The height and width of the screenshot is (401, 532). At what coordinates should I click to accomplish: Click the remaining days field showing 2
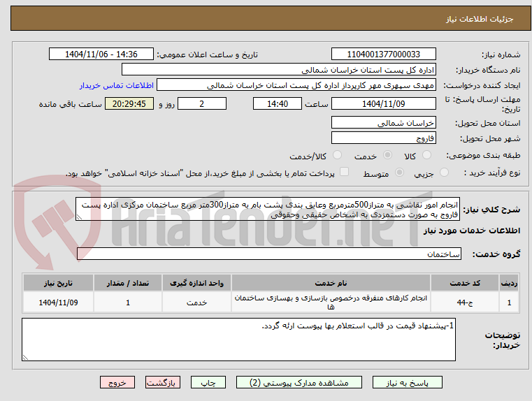tap(202, 103)
